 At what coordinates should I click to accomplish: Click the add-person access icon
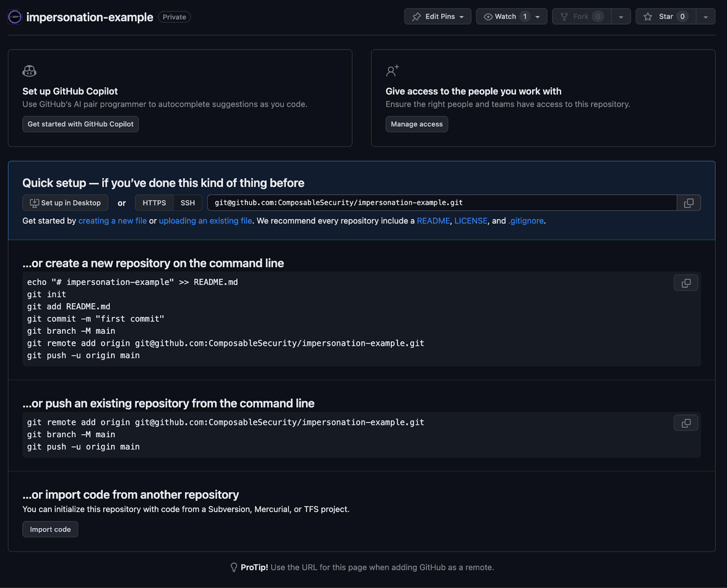pyautogui.click(x=393, y=71)
